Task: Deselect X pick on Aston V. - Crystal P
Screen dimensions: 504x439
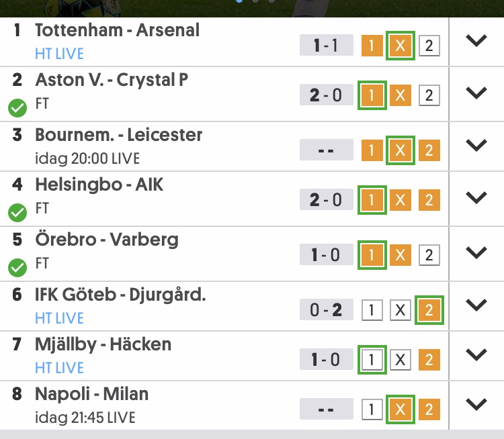Action: pyautogui.click(x=401, y=95)
